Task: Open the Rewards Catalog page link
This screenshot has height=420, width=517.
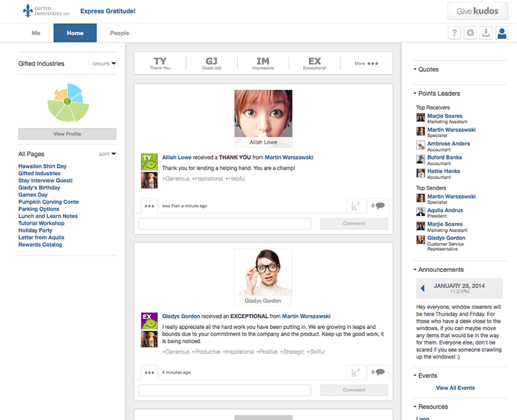Action: point(40,245)
